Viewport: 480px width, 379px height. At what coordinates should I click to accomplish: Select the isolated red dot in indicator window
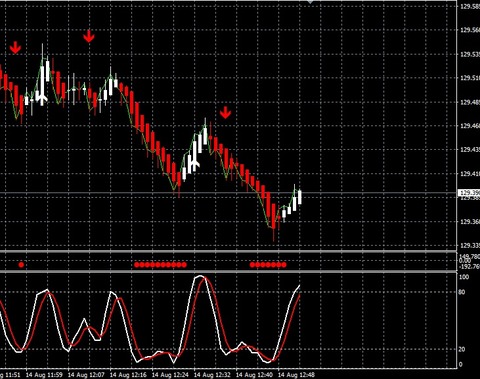pos(21,265)
